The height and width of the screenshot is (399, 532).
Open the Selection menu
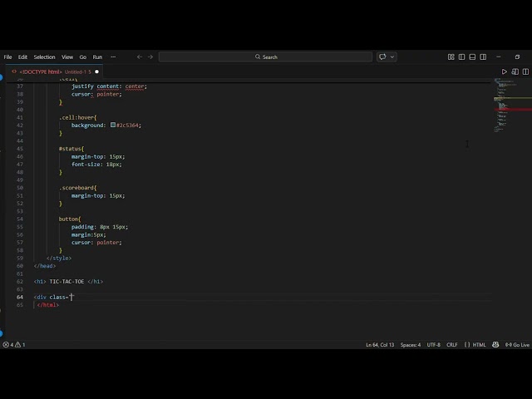pyautogui.click(x=44, y=57)
